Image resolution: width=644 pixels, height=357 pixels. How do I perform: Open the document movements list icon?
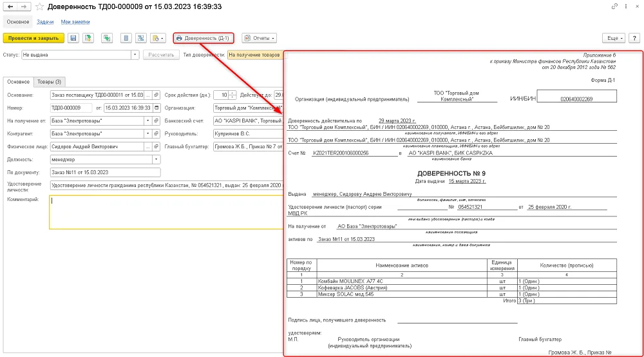(x=126, y=38)
